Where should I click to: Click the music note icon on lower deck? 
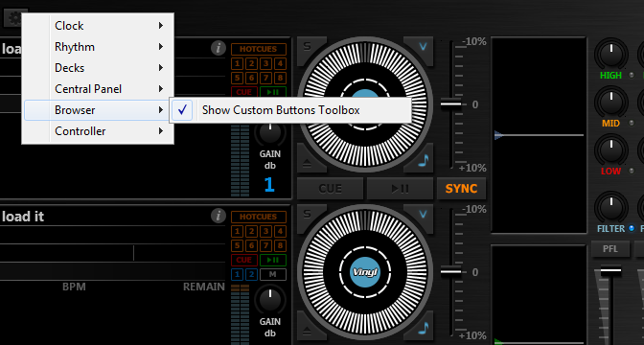tap(423, 328)
